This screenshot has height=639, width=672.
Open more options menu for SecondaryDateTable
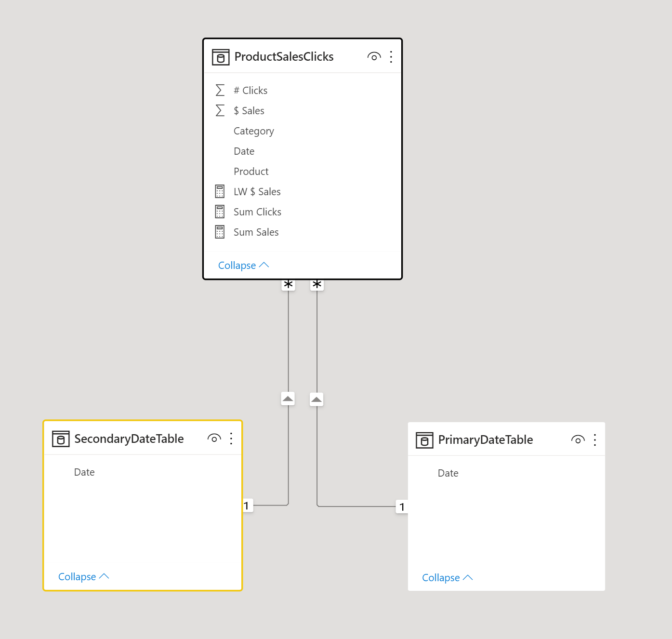coord(231,439)
